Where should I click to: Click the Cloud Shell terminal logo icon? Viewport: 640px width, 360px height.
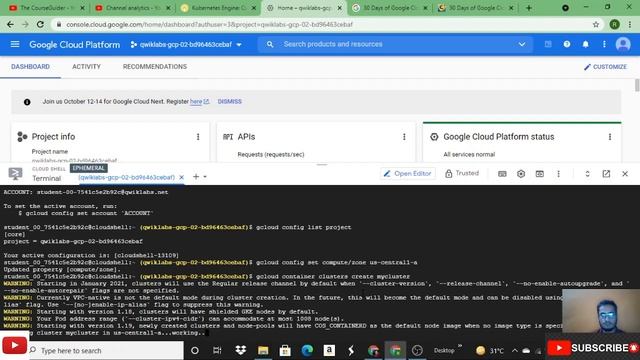(x=16, y=173)
